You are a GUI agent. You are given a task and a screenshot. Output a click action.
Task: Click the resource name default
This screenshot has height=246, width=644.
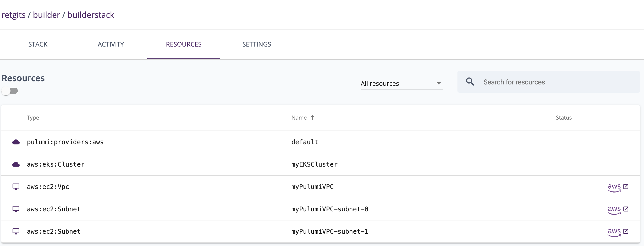305,142
